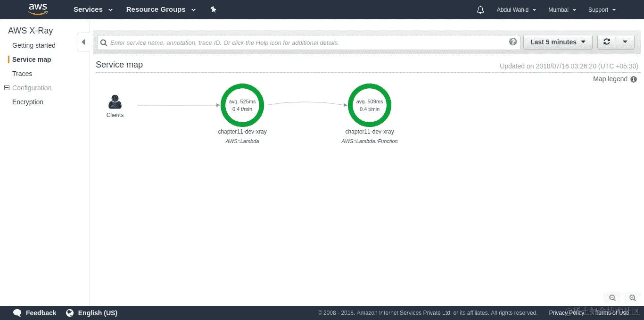Open the Privacy Policy link
Viewport: 644px width, 320px height.
tap(567, 313)
